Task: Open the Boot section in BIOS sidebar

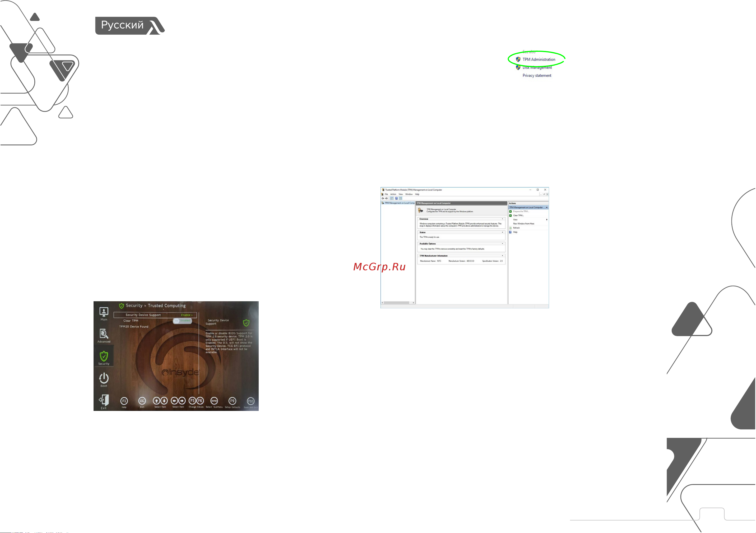Action: [104, 379]
